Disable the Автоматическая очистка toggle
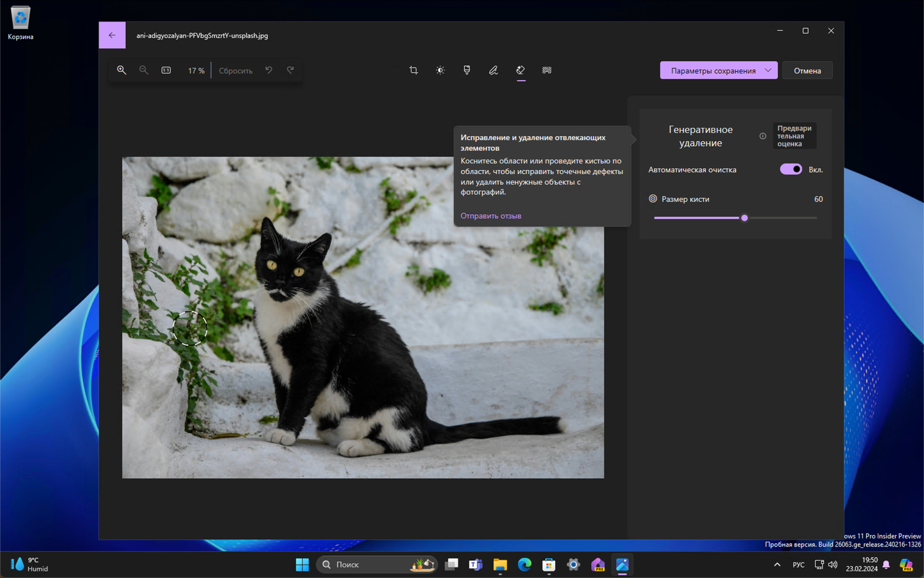The height and width of the screenshot is (578, 924). click(x=790, y=169)
